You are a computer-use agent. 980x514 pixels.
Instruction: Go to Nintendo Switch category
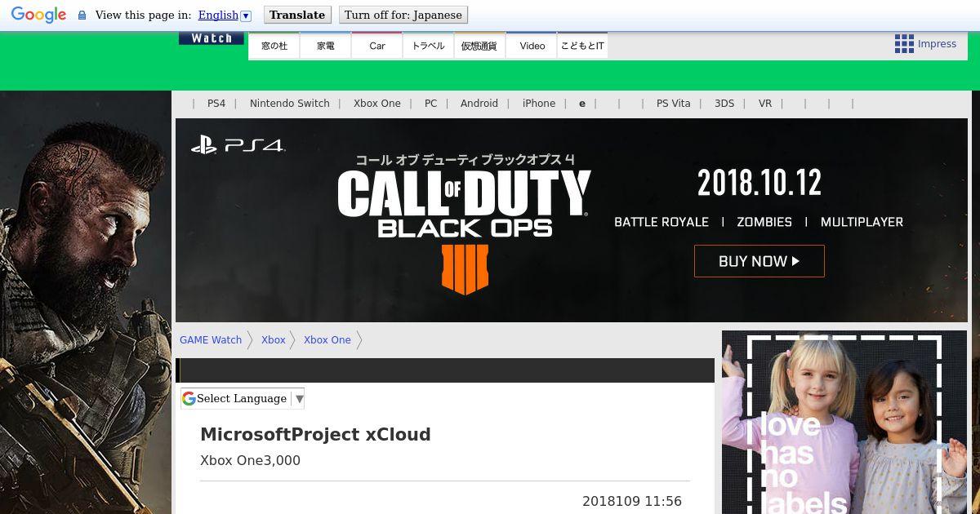click(290, 104)
